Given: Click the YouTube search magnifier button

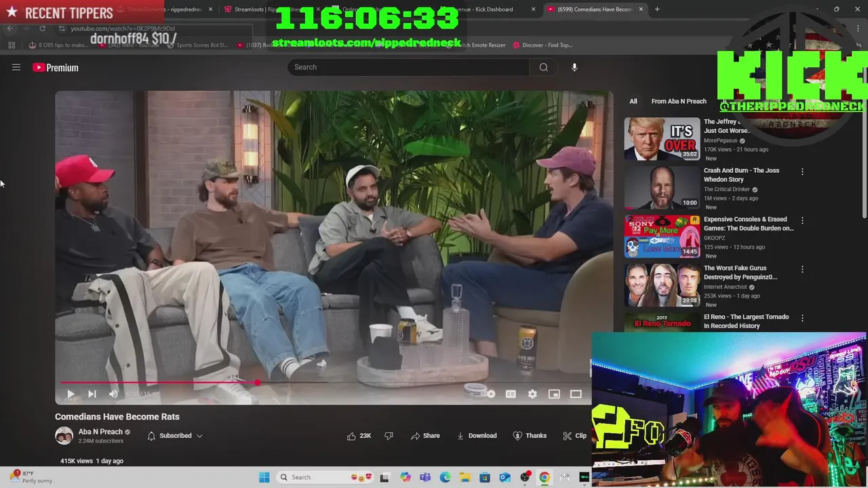Looking at the screenshot, I should (543, 67).
